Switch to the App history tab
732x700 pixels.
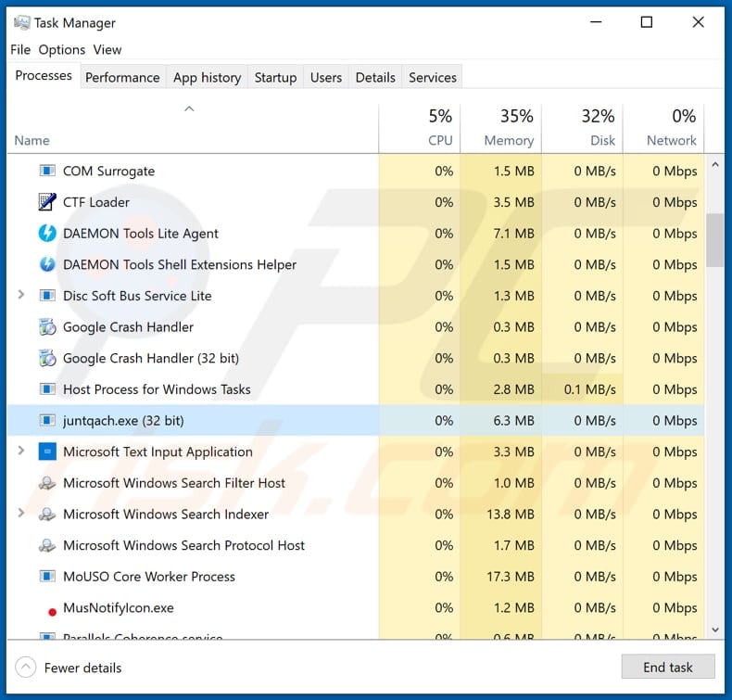207,77
